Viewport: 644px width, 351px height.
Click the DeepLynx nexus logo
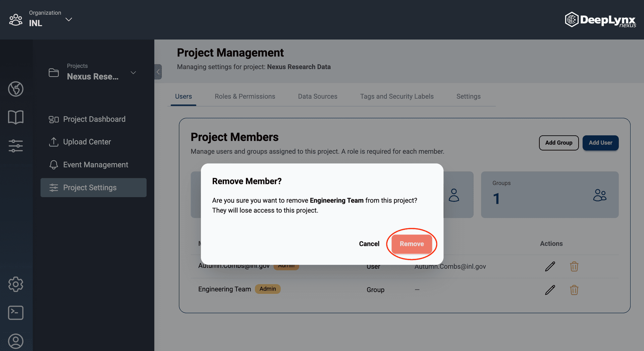point(600,20)
